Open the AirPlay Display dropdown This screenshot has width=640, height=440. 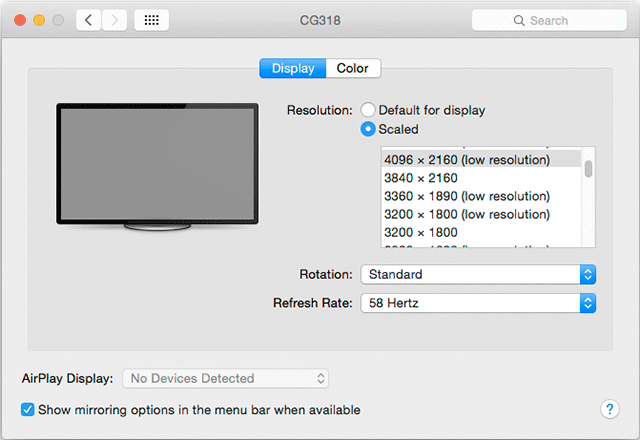click(x=225, y=378)
